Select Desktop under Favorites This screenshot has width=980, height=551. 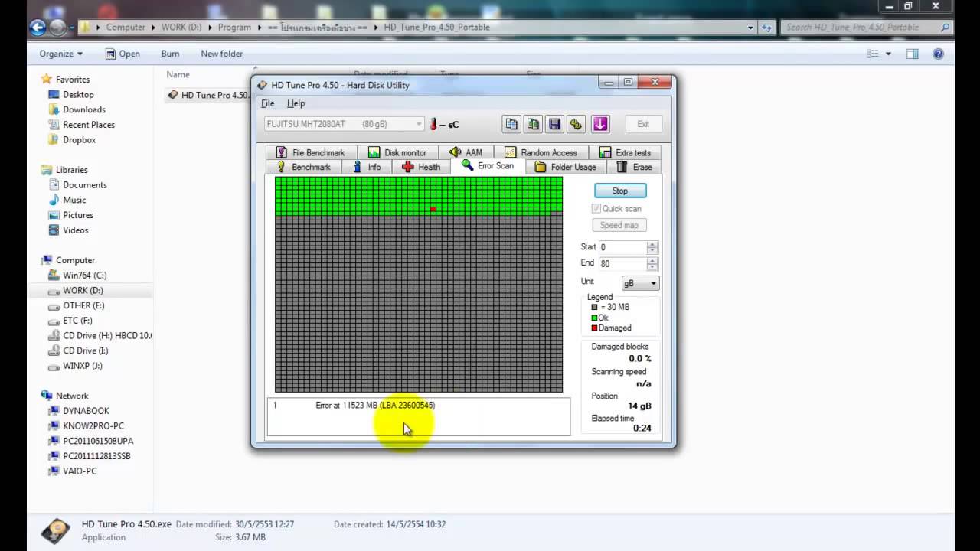pyautogui.click(x=78, y=94)
